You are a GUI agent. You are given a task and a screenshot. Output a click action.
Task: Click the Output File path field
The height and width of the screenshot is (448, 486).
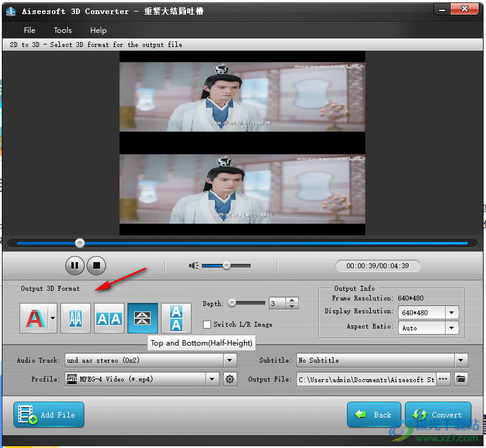(366, 380)
